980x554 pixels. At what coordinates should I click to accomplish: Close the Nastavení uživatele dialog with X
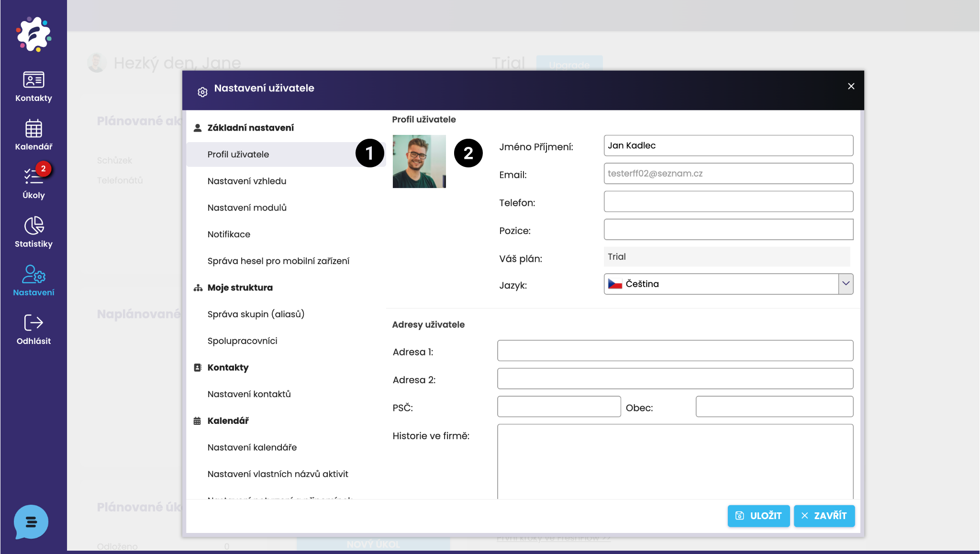coord(851,86)
